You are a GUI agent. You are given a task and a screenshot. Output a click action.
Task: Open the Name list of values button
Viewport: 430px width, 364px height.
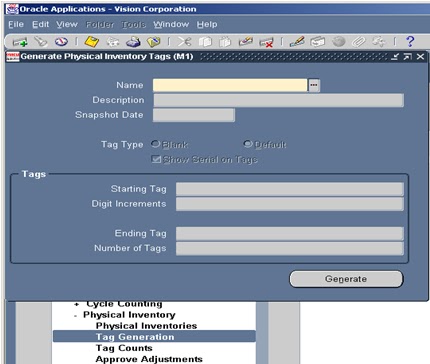[x=314, y=85]
